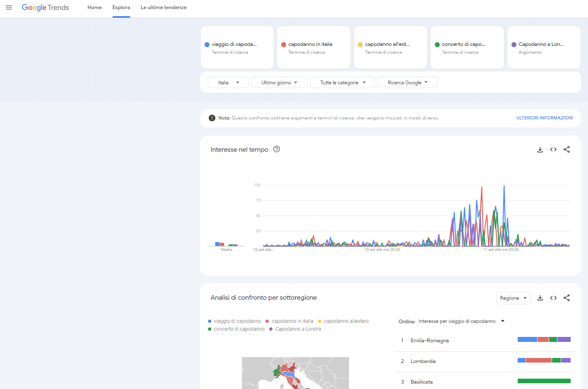Click capodanno in italia legend entry

click(289, 321)
